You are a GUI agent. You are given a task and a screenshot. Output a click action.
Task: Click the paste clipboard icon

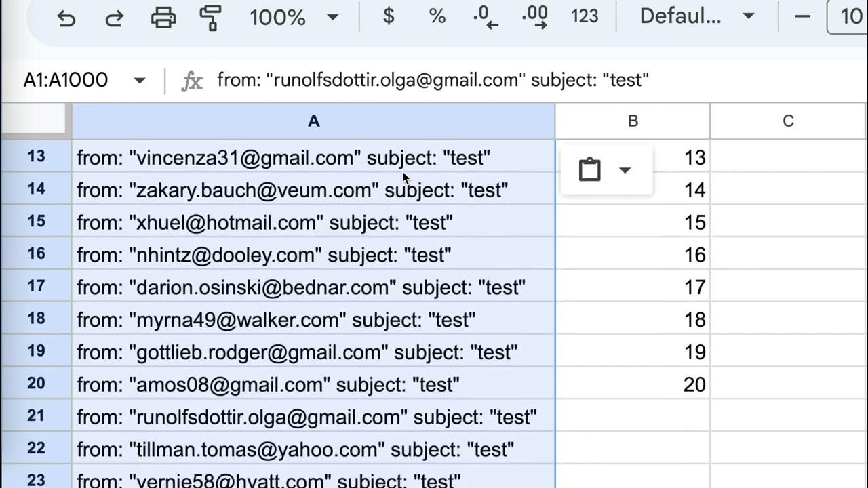[x=589, y=169]
